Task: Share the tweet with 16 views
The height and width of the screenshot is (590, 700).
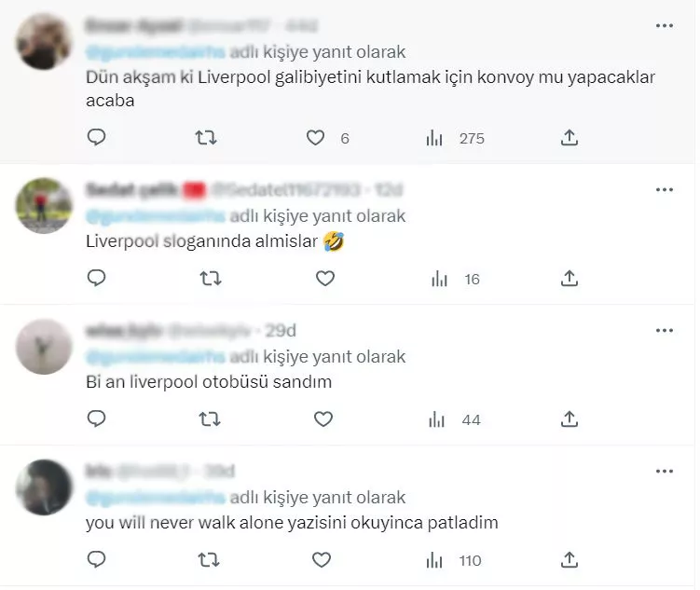Action: click(x=570, y=278)
